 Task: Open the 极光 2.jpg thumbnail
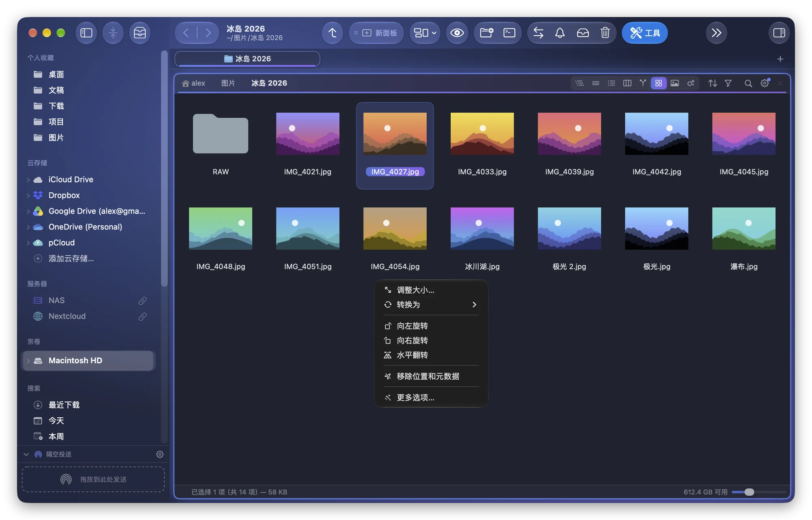point(569,229)
